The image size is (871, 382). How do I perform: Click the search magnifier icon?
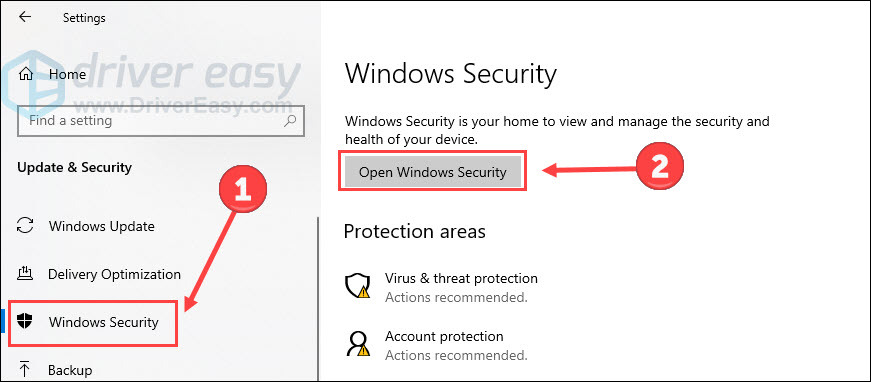click(x=289, y=120)
